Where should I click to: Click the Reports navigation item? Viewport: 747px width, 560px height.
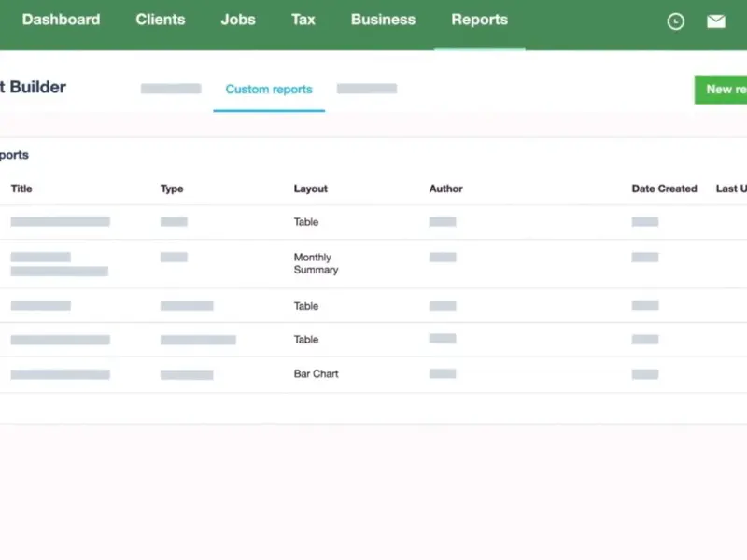(479, 20)
